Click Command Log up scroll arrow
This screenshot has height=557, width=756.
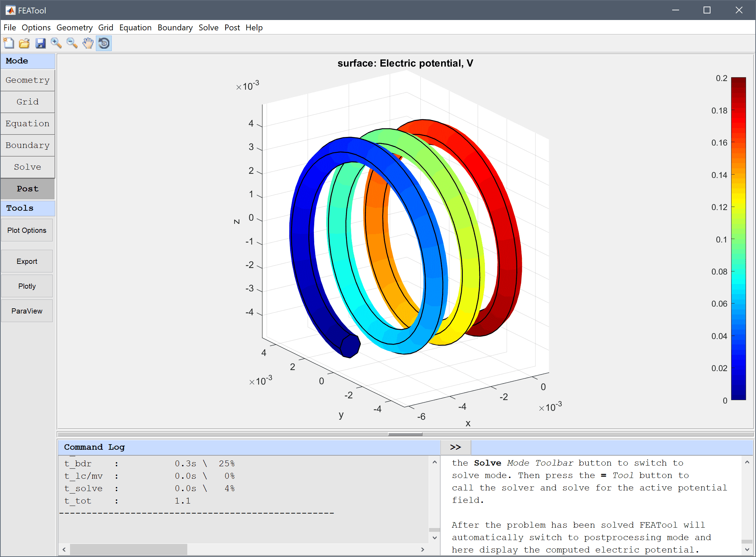[435, 462]
